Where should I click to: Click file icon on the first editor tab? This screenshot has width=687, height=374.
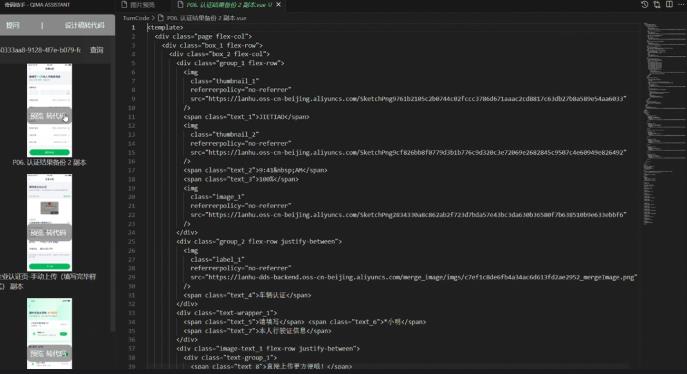click(x=124, y=4)
